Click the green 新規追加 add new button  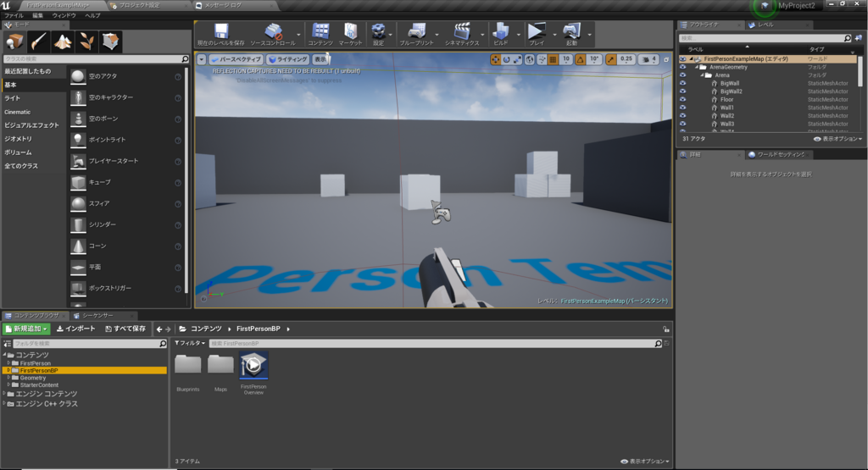(26, 329)
